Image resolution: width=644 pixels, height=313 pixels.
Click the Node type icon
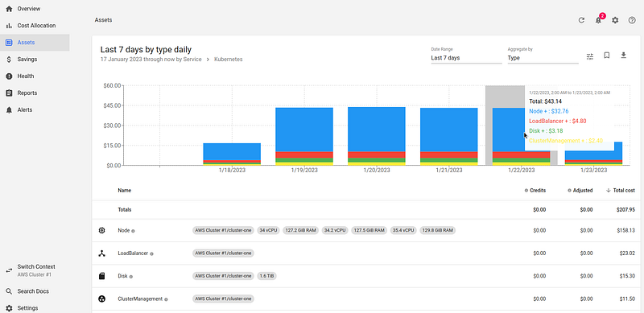102,230
